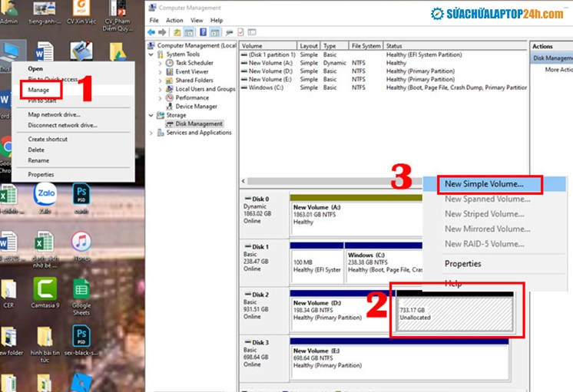Expand Services and Applications node
The height and width of the screenshot is (392, 573).
[x=151, y=133]
